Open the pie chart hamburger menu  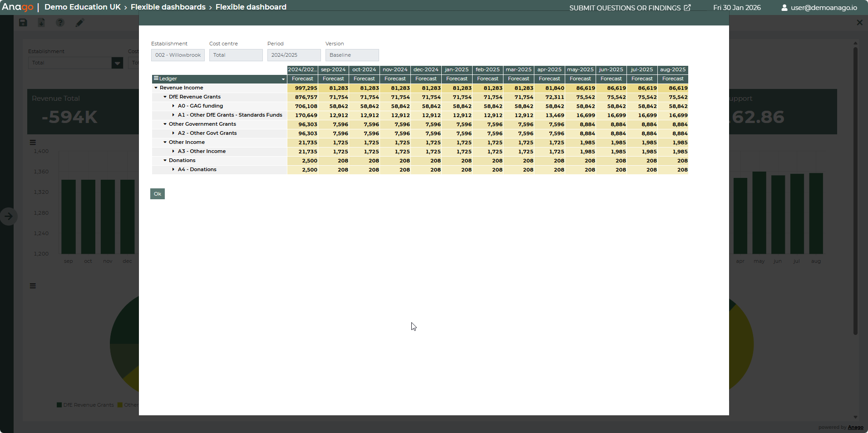point(33,286)
